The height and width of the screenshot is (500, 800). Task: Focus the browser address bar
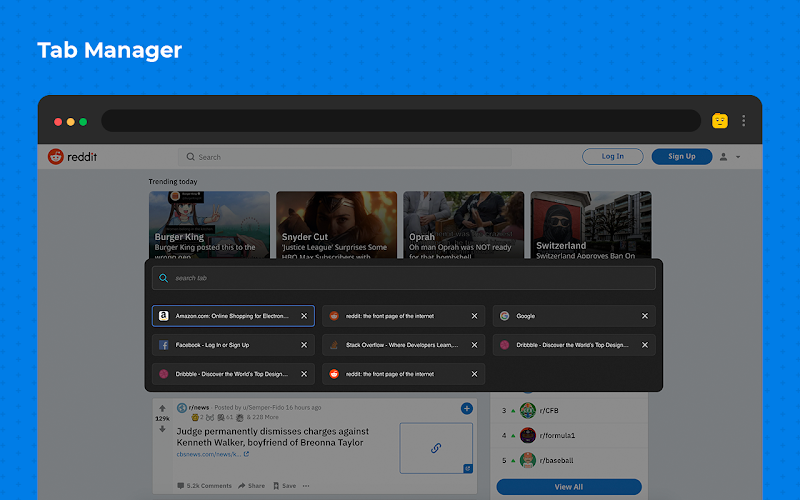(401, 121)
